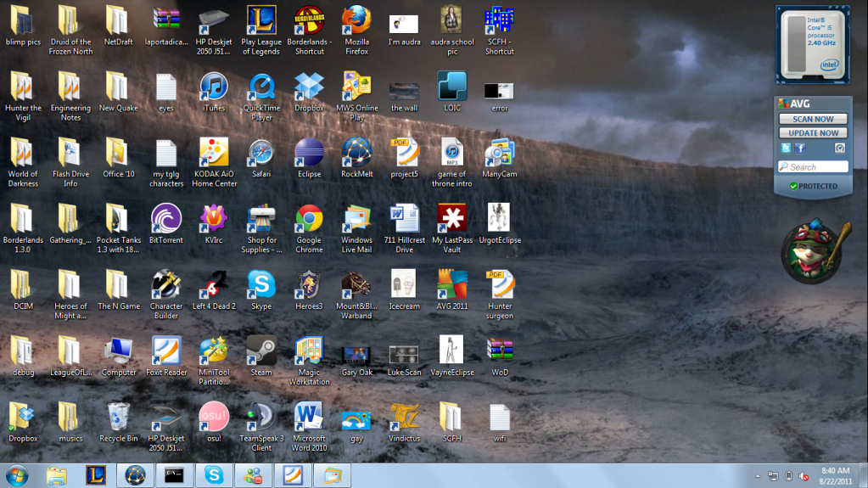Open the iTunes shortcut
868x488 pixels.
[214, 87]
